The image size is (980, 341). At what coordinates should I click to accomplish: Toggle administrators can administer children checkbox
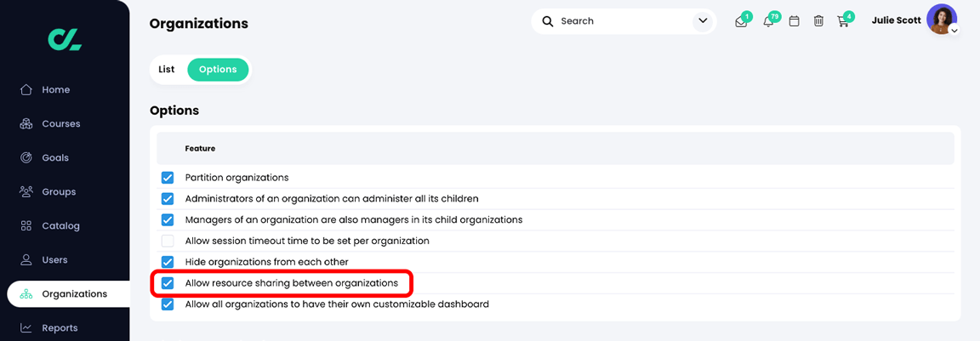168,199
